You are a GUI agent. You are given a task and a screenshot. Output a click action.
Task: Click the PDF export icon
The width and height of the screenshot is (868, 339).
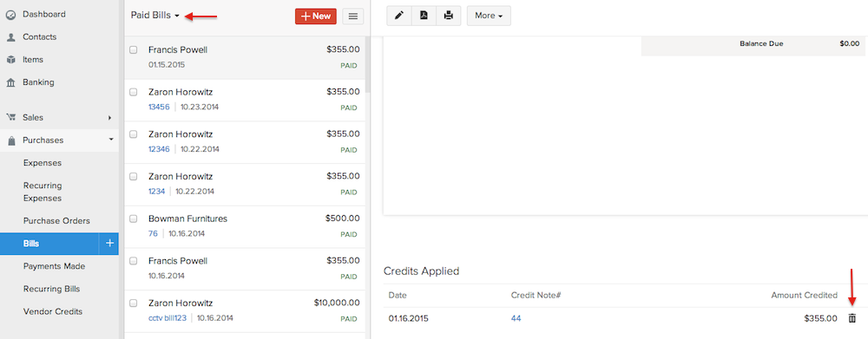424,16
